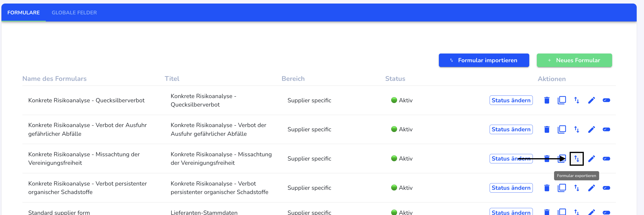This screenshot has height=215, width=644.
Task: Click the Status column header
Action: pos(395,79)
